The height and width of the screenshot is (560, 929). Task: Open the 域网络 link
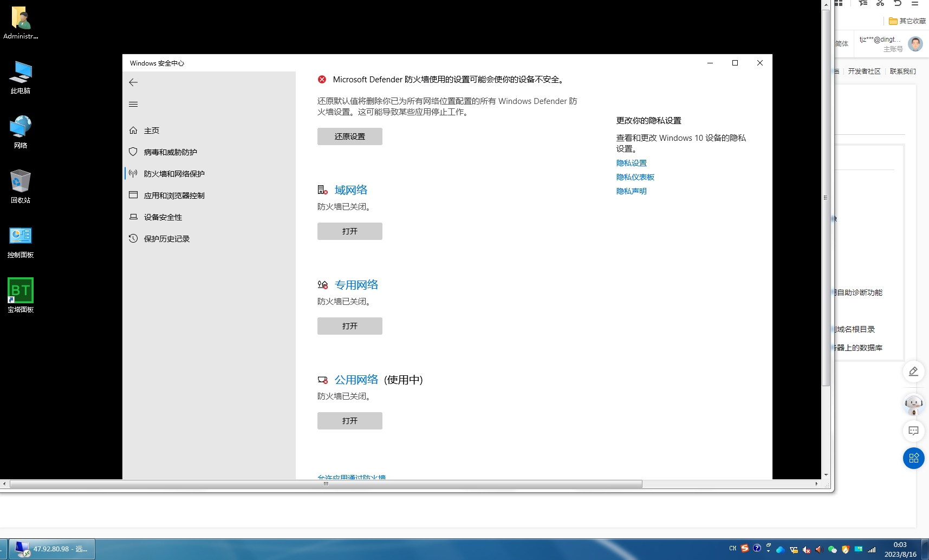point(351,190)
